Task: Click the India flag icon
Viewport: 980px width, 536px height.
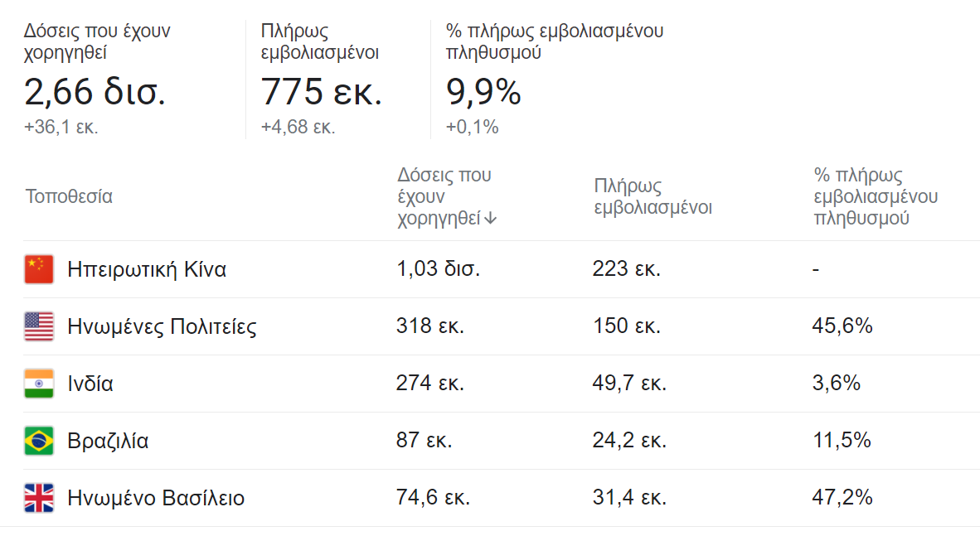Action: (x=39, y=384)
